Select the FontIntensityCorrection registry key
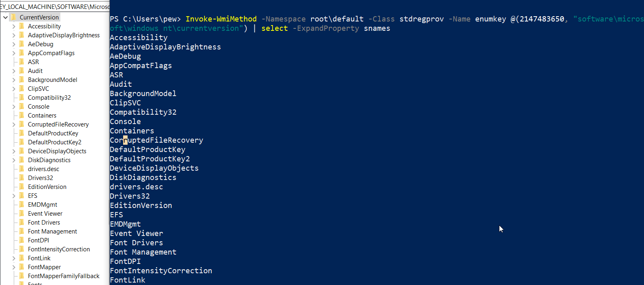This screenshot has height=285, width=644. click(x=59, y=249)
